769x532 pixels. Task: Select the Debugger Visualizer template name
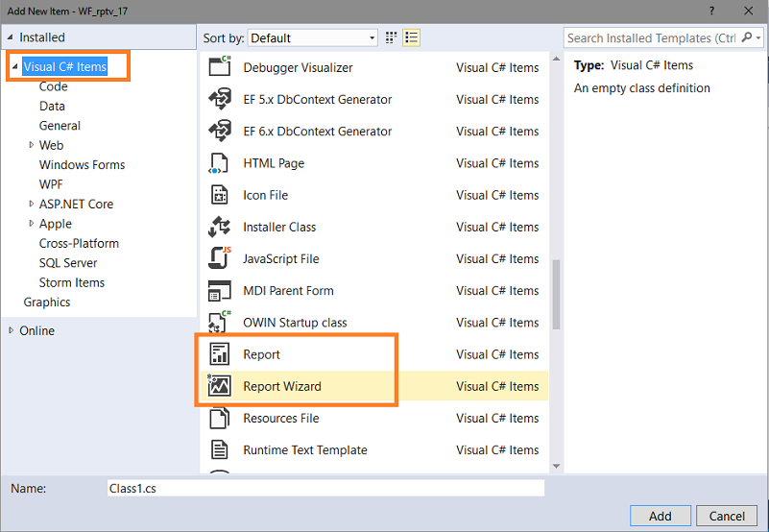[x=298, y=68]
